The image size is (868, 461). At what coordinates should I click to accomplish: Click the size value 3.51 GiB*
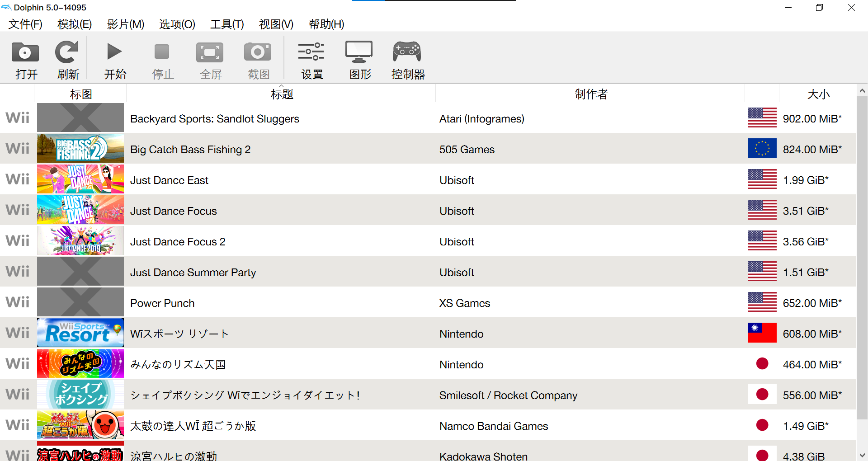click(x=806, y=211)
